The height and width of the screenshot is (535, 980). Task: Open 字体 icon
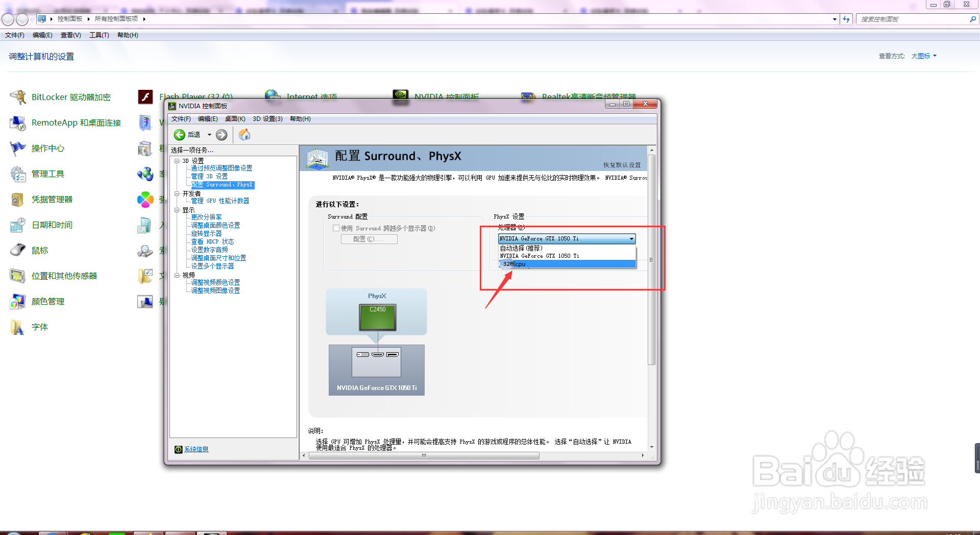(x=18, y=327)
